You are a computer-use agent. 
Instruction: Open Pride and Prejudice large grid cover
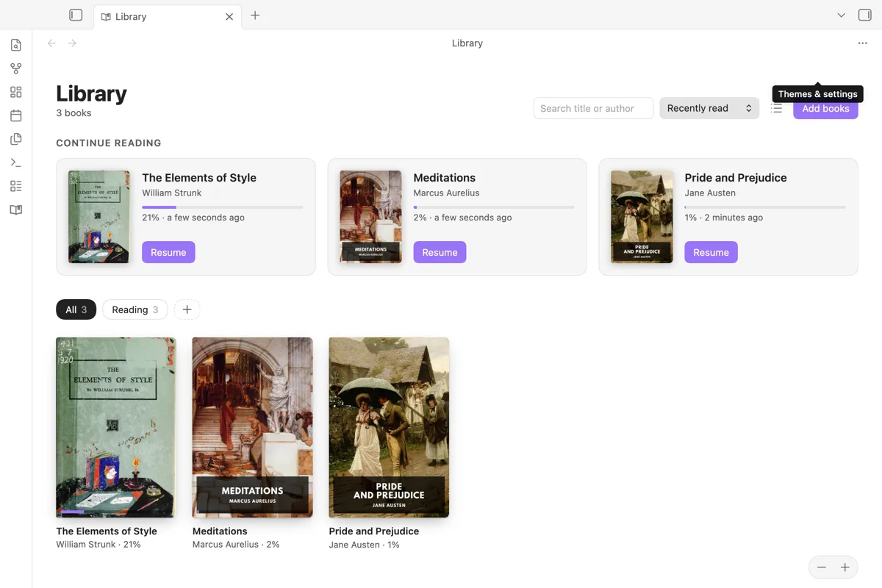(x=389, y=427)
